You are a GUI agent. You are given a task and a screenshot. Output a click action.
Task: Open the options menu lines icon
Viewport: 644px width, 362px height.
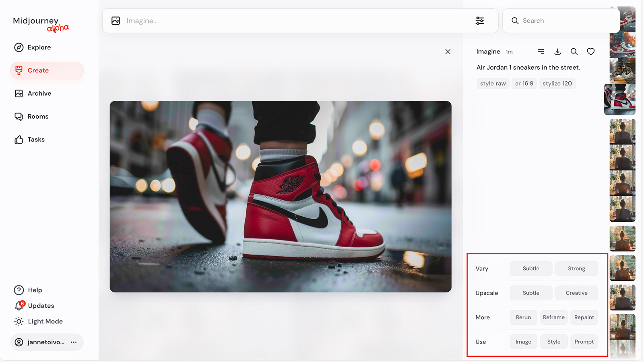(x=541, y=51)
